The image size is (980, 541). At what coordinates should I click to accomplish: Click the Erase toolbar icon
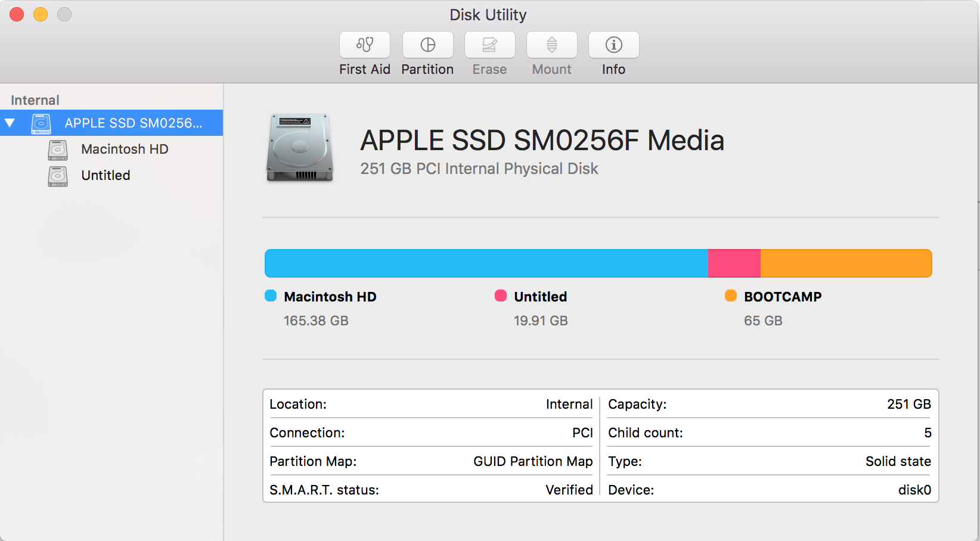point(489,45)
